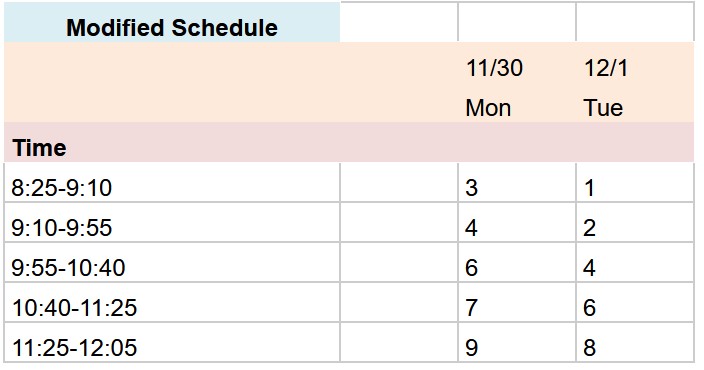Select the 10:40-11:25 time cell
The width and height of the screenshot is (704, 370).
click(x=172, y=302)
